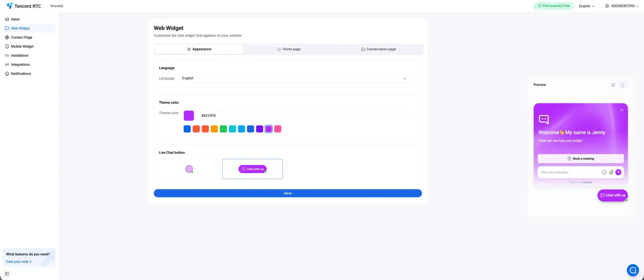Click the selected purple color swatch
644x280 pixels.
(x=269, y=129)
